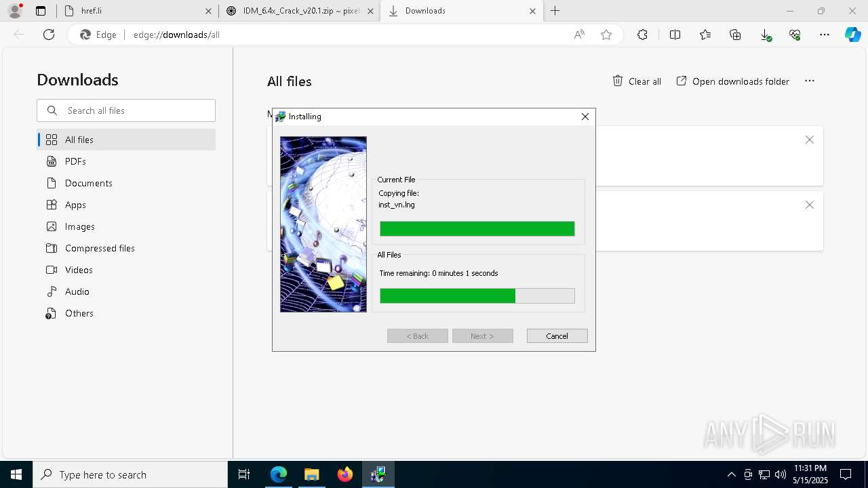Screen dimensions: 868x488
Task: Close the href.li tab
Action: [208, 11]
